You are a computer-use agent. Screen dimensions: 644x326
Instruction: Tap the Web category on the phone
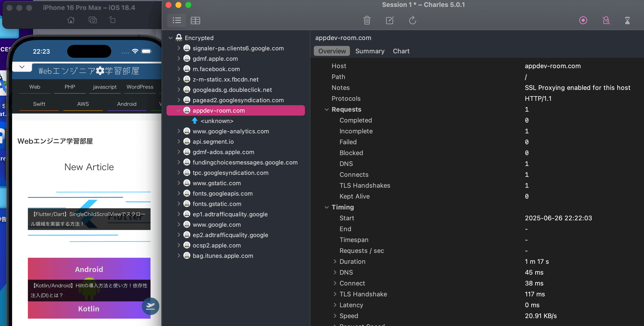point(35,87)
